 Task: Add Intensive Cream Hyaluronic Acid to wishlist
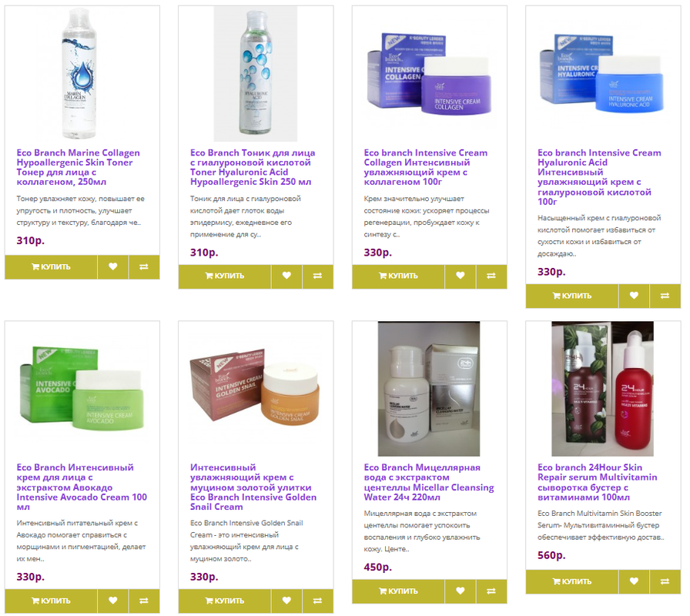click(x=634, y=296)
